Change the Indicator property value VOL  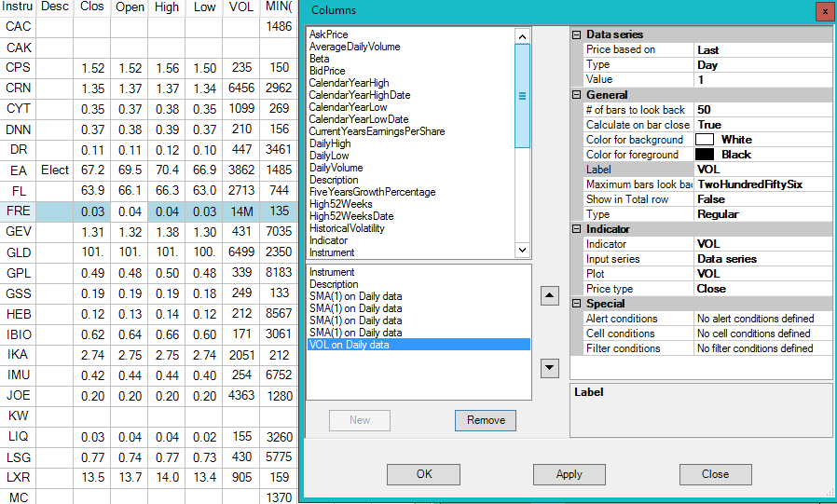pyautogui.click(x=762, y=244)
